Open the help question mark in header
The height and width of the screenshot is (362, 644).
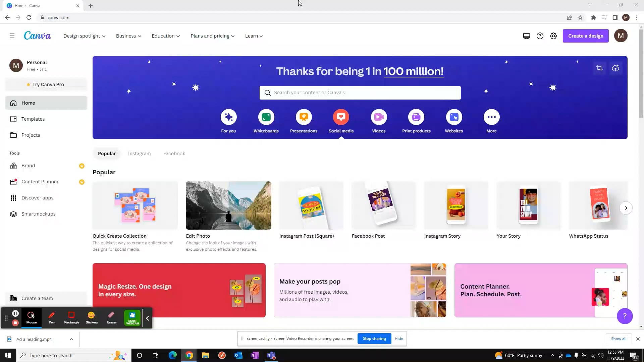coord(540,36)
